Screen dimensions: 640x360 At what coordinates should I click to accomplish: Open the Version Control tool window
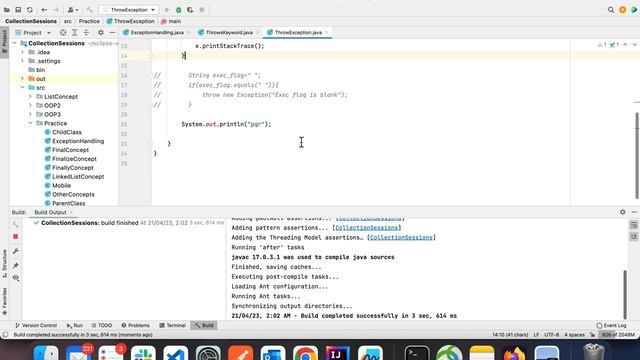pyautogui.click(x=36, y=325)
